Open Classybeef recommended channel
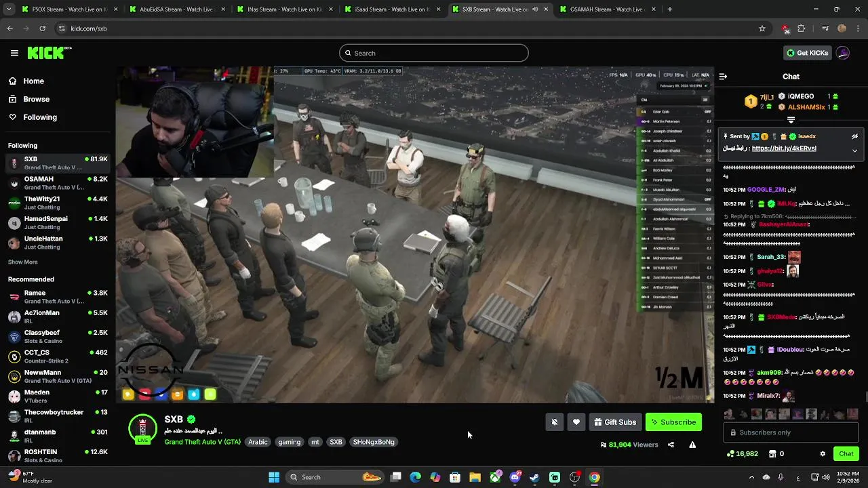The image size is (868, 488). [x=58, y=336]
